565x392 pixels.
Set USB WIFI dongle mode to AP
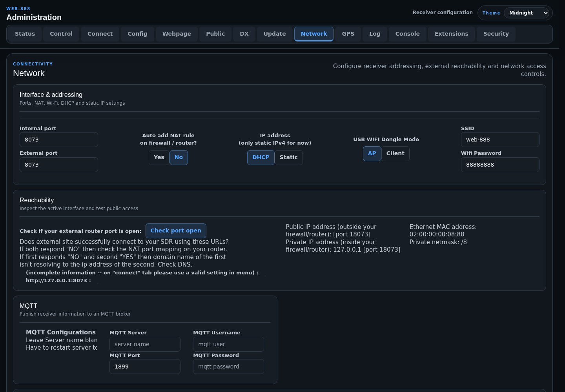click(372, 154)
